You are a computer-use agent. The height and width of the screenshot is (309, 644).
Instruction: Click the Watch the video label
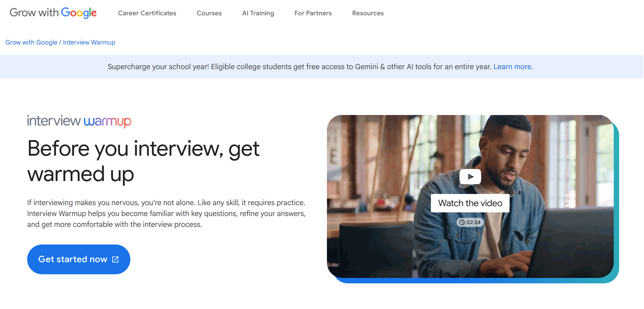coord(470,203)
